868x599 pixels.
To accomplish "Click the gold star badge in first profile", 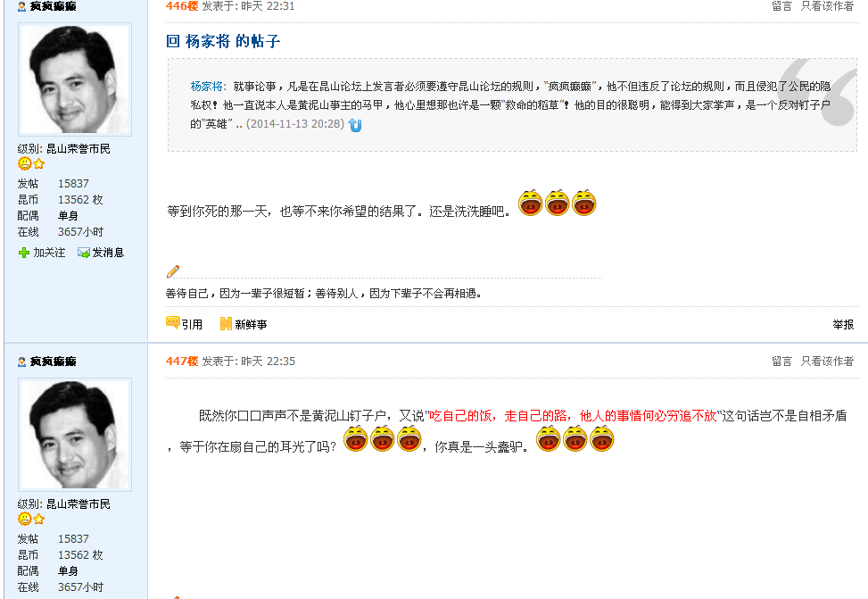I will click(38, 163).
